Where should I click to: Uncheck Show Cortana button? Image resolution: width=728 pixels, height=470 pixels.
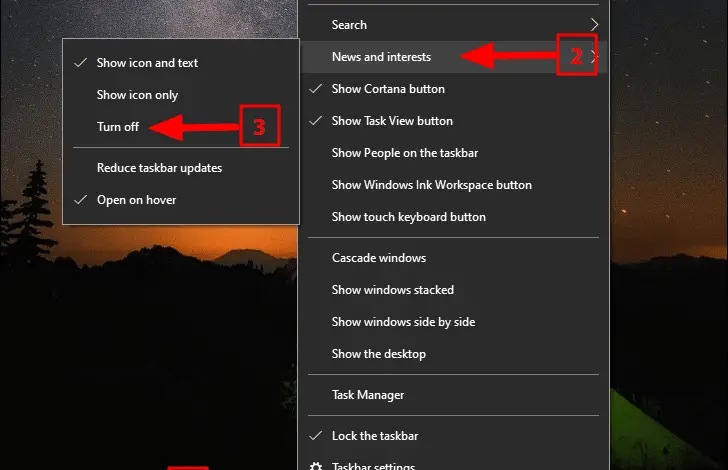pos(388,89)
